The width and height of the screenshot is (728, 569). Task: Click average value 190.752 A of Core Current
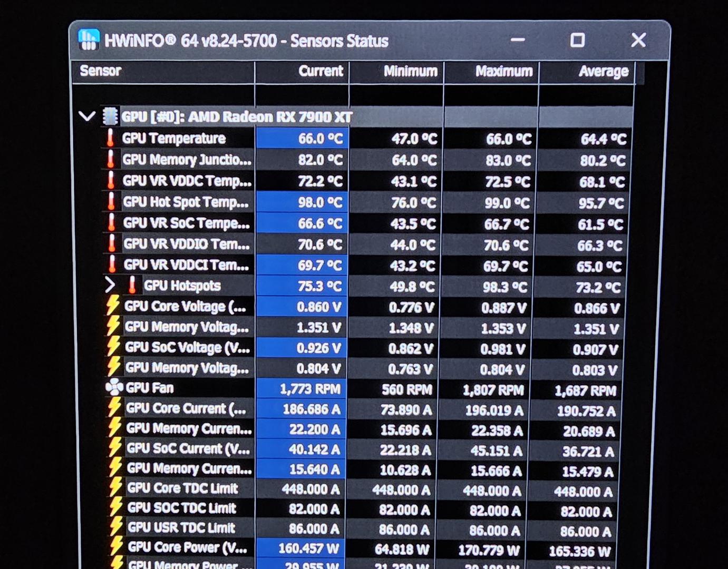(586, 411)
